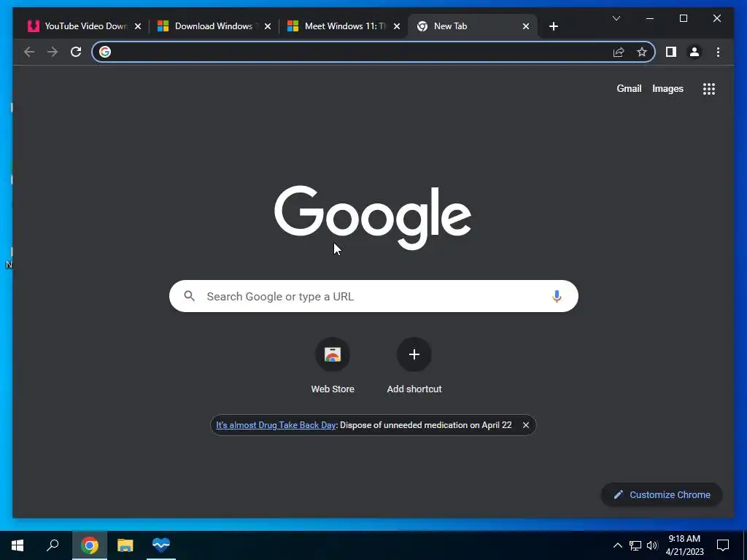Follow the Drug Take Back Day link
This screenshot has height=560, width=747.
pyautogui.click(x=276, y=425)
